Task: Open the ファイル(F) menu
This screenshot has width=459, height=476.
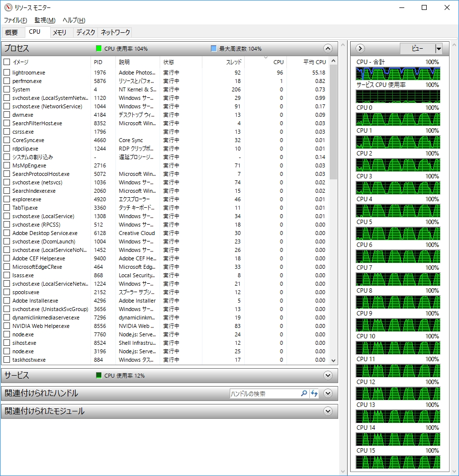Action: (x=15, y=20)
